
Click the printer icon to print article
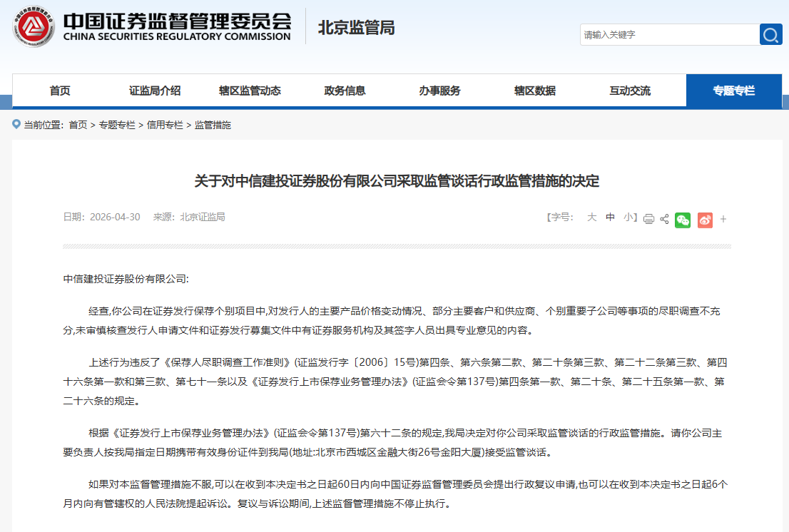(648, 219)
